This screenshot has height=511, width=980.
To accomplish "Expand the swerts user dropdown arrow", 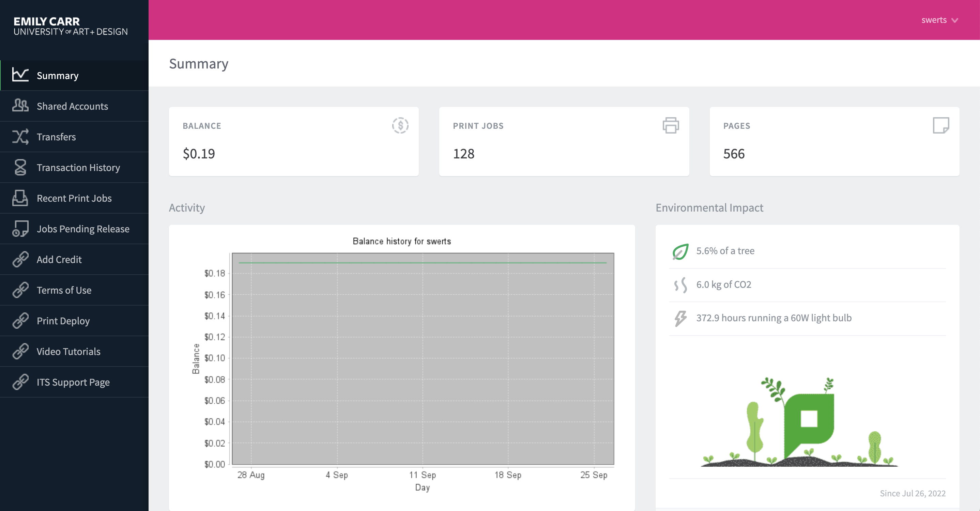I will [x=954, y=20].
